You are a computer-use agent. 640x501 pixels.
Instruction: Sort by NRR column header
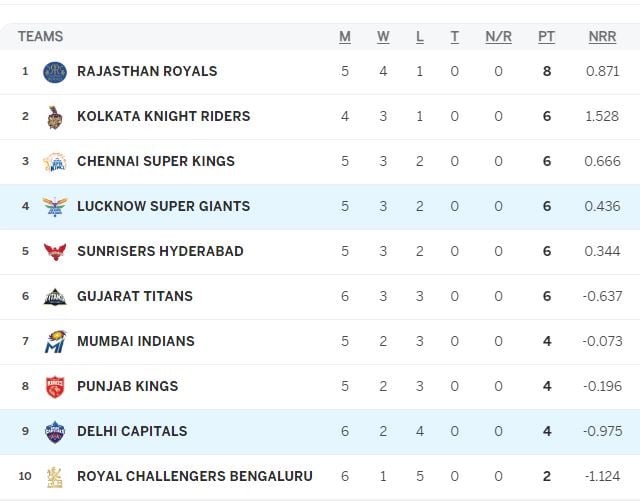pos(602,37)
